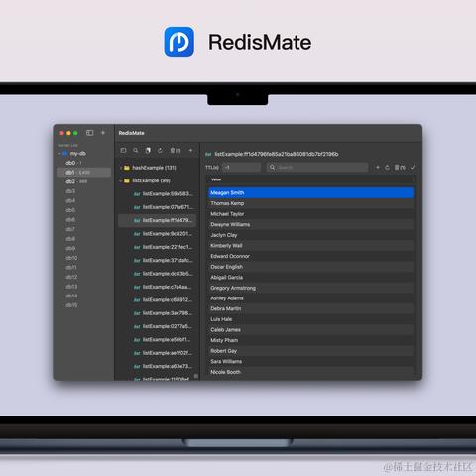
Task: Expand the hashExample folder arrow
Action: 121,168
